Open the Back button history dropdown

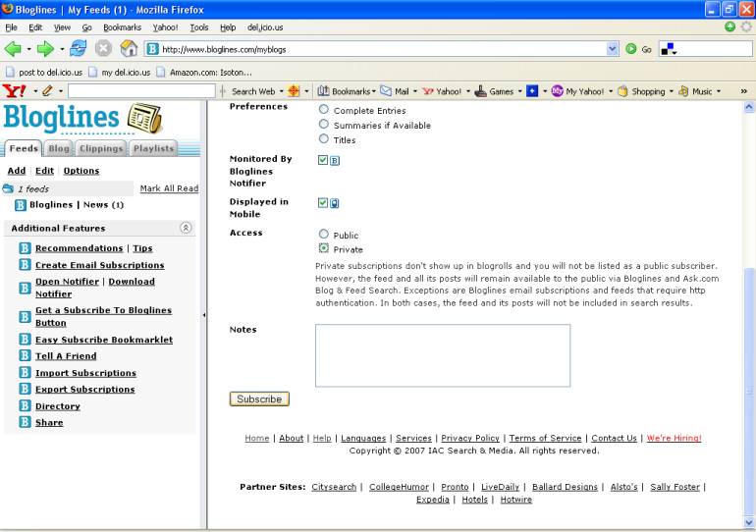click(28, 49)
